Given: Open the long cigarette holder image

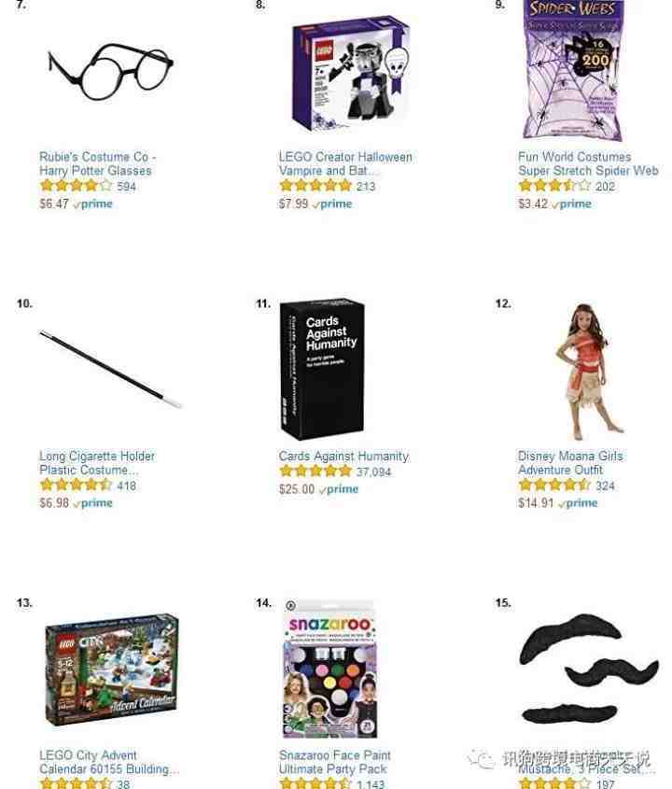Looking at the screenshot, I should [x=110, y=369].
